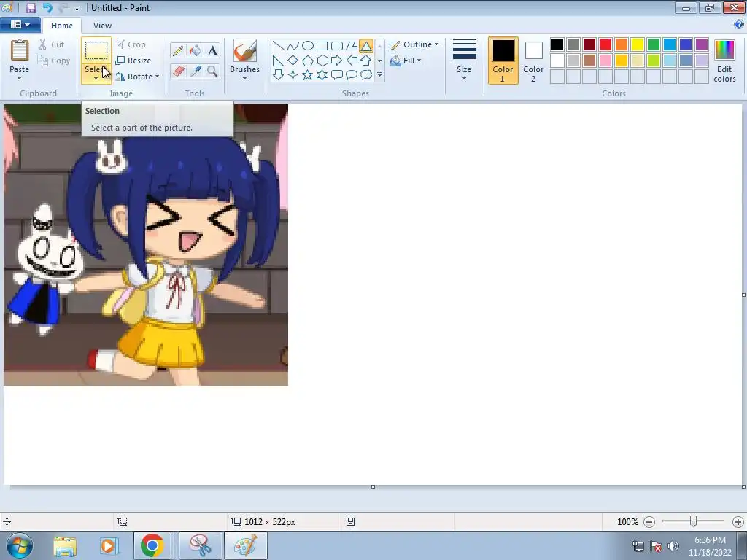Pick the red color swatch
The height and width of the screenshot is (560, 747).
pos(605,44)
